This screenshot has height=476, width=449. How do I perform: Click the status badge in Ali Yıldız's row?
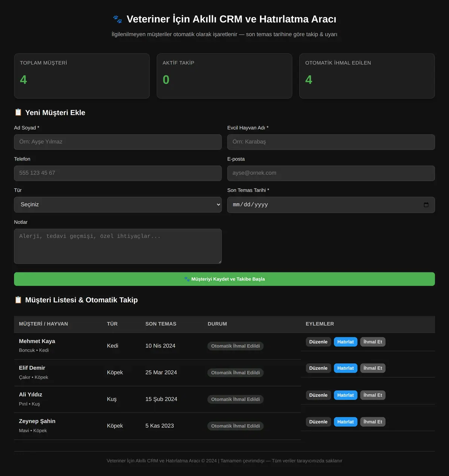click(x=235, y=399)
